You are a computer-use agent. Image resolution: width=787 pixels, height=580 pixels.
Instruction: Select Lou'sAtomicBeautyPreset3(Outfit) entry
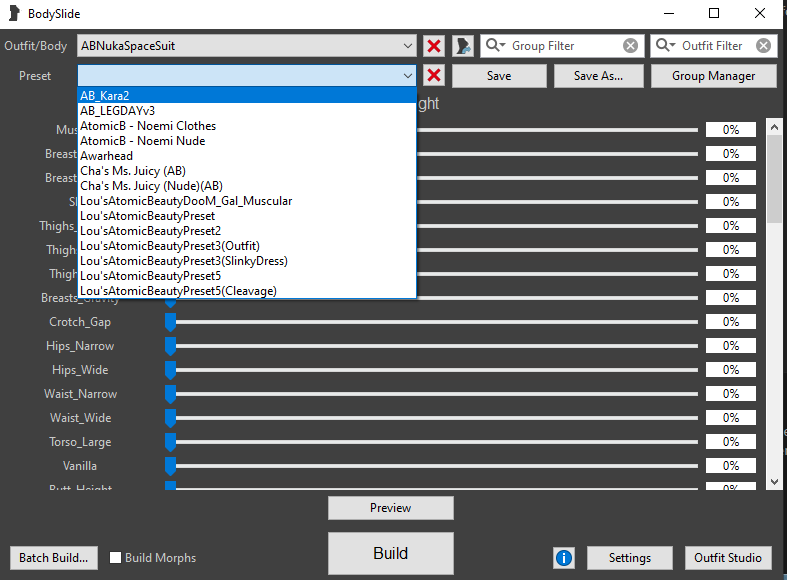pos(247,246)
